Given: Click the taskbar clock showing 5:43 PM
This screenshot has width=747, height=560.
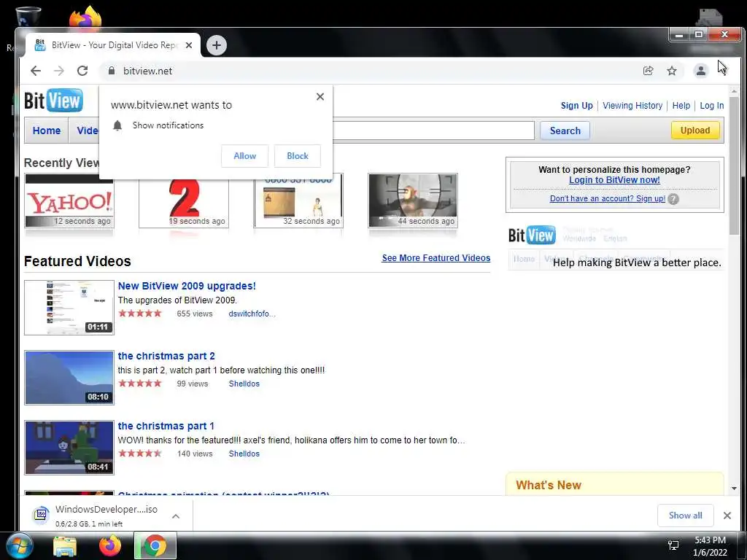Looking at the screenshot, I should click(710, 546).
